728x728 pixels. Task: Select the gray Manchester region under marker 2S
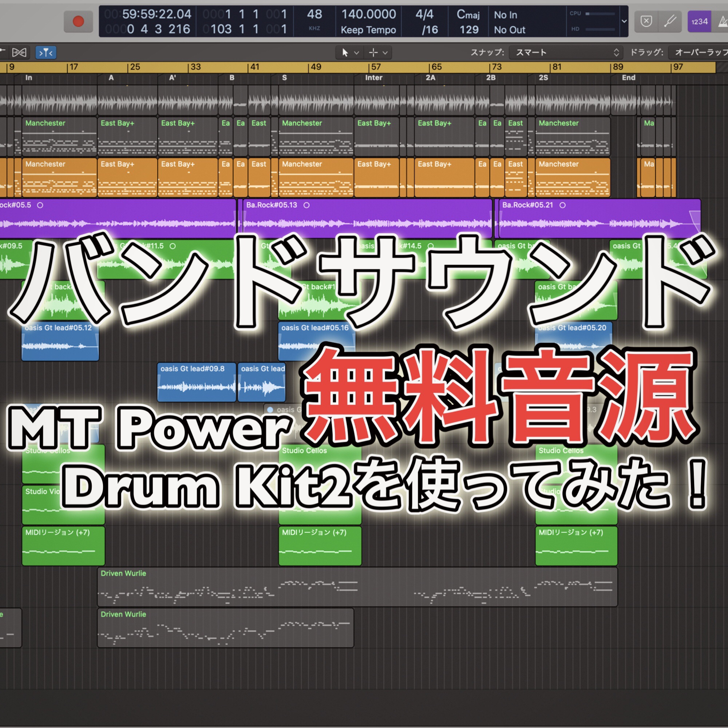[572, 136]
